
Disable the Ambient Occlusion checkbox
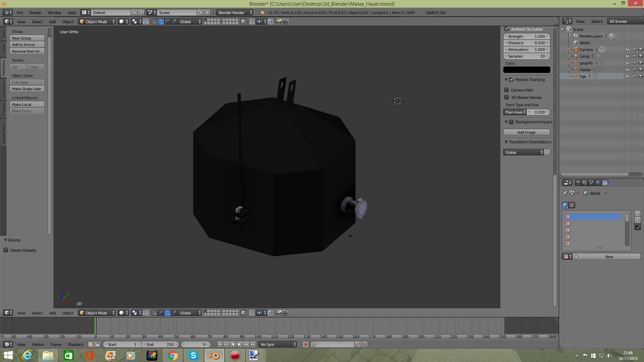(507, 29)
